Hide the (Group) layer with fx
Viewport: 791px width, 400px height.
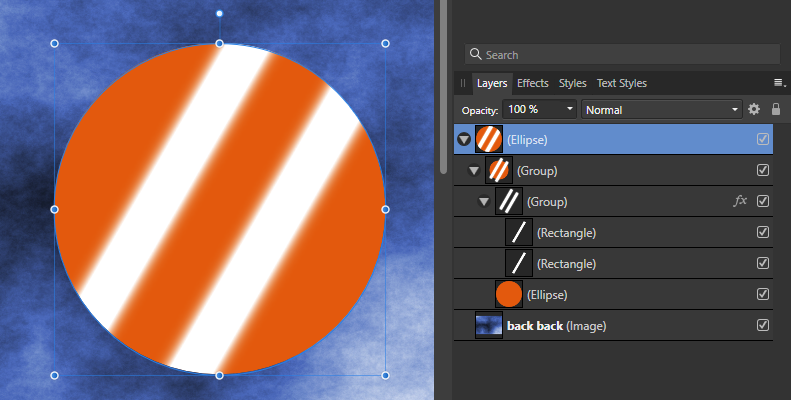(763, 201)
